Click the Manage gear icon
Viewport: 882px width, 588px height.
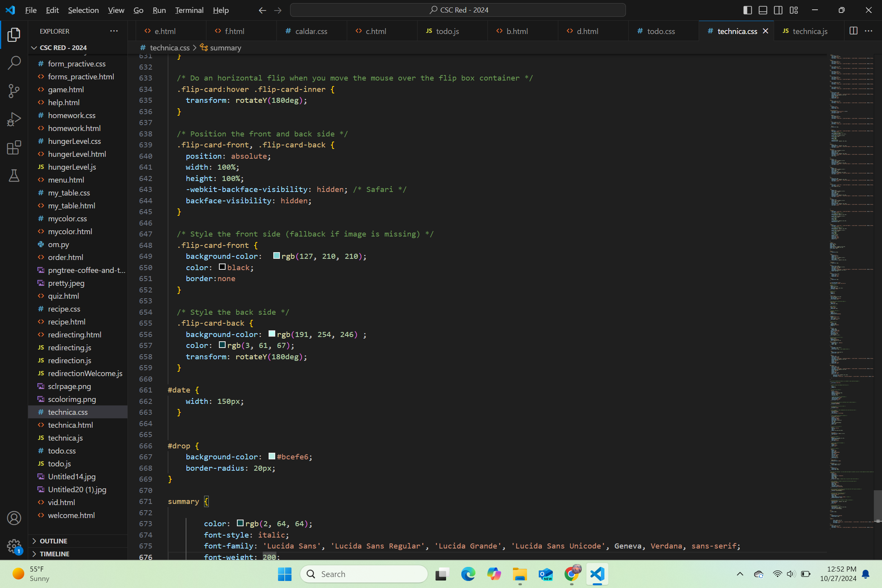(x=14, y=545)
